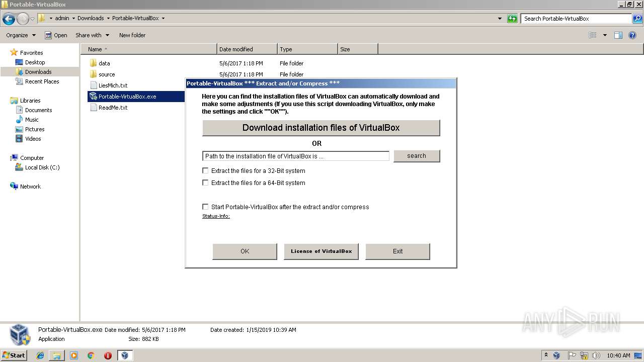Select the Portable-VirtualBox.exe cube icon
The image size is (644, 362).
click(93, 96)
